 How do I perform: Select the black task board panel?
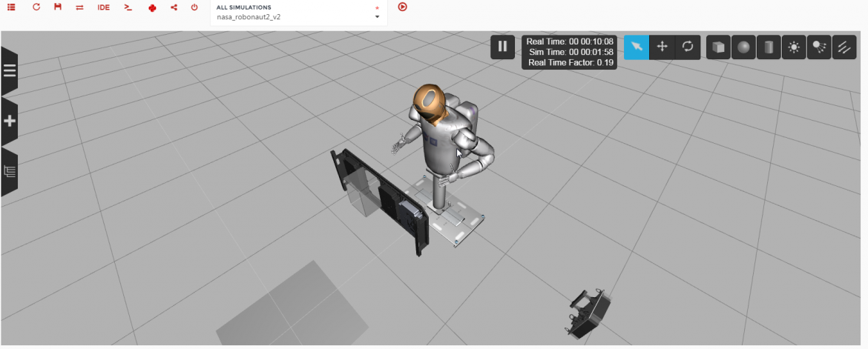380,202
